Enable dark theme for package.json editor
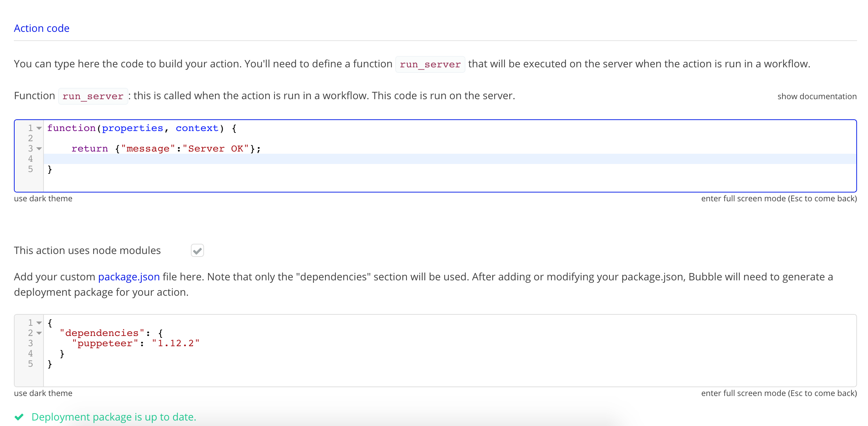The height and width of the screenshot is (426, 868). pos(43,393)
